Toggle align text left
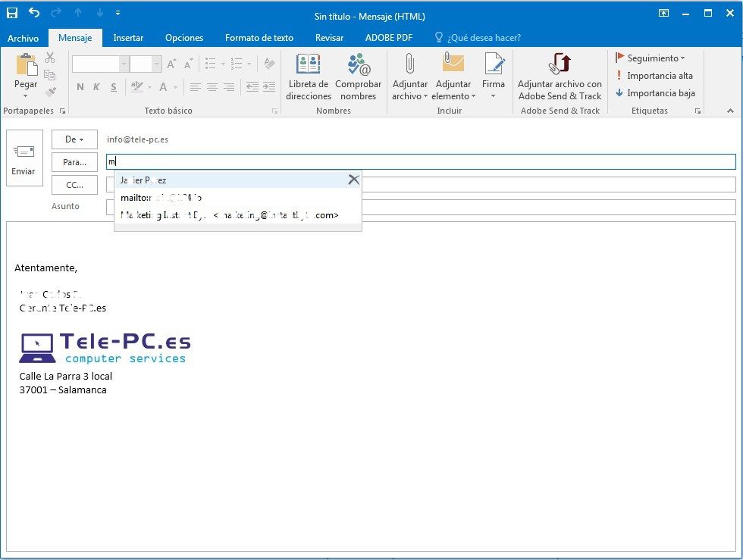Viewport: 743px width, 560px height. coord(196,86)
